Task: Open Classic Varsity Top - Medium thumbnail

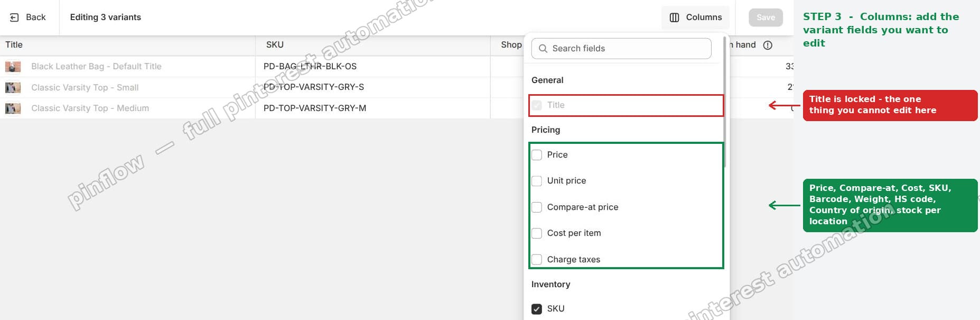Action: tap(13, 108)
